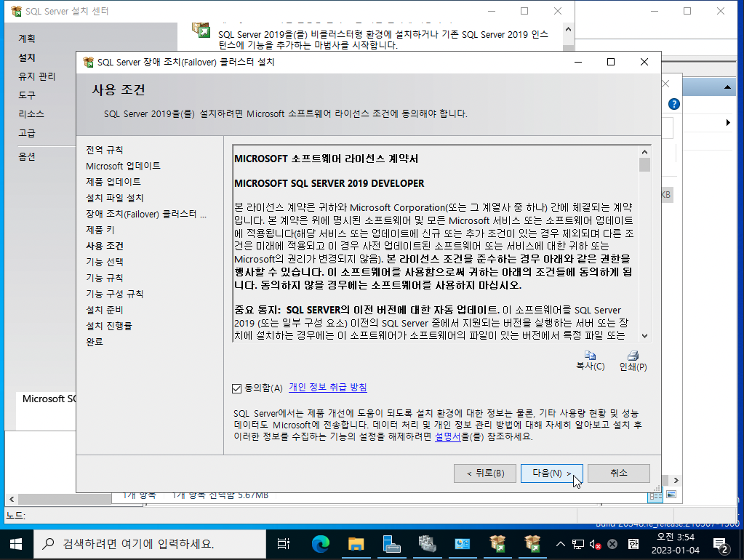Click the network status tray icon
The height and width of the screenshot is (560, 744).
578,544
